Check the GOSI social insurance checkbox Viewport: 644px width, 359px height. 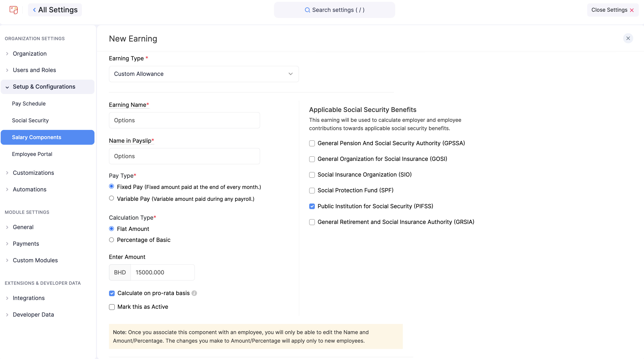312,159
